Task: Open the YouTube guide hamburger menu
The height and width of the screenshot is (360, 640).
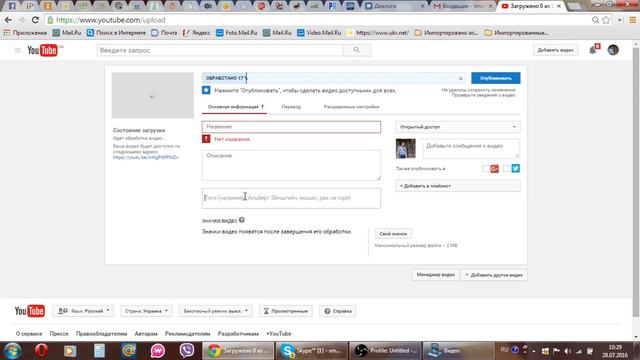Action: point(18,50)
